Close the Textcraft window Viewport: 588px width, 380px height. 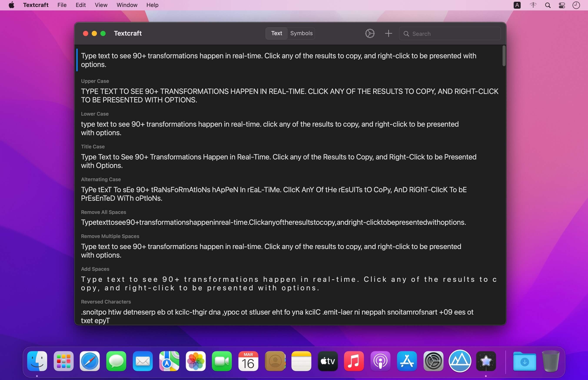(85, 34)
